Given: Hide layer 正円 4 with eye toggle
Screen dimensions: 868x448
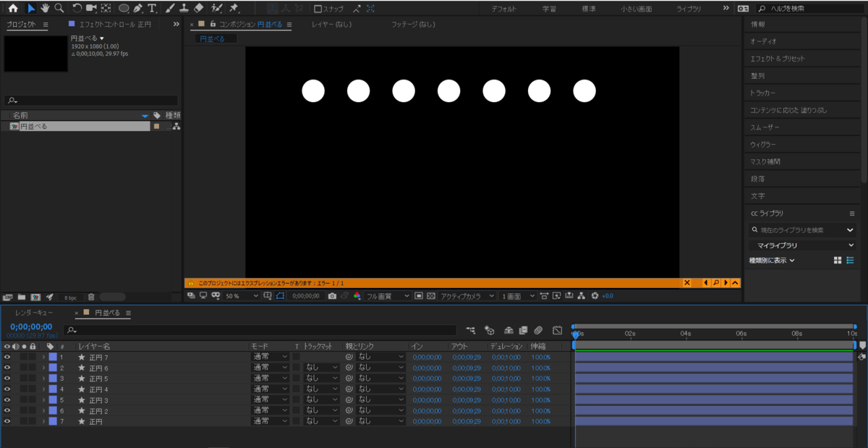Looking at the screenshot, I should click(7, 389).
